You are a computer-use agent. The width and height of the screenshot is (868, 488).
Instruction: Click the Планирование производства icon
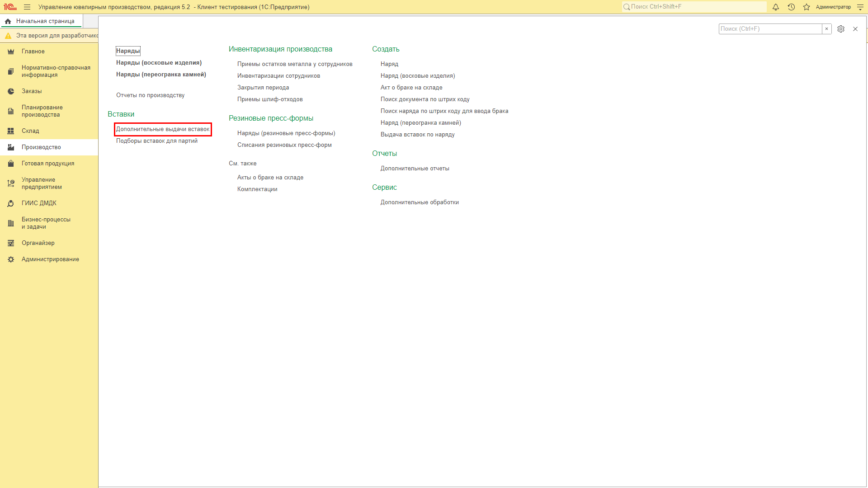click(x=11, y=111)
